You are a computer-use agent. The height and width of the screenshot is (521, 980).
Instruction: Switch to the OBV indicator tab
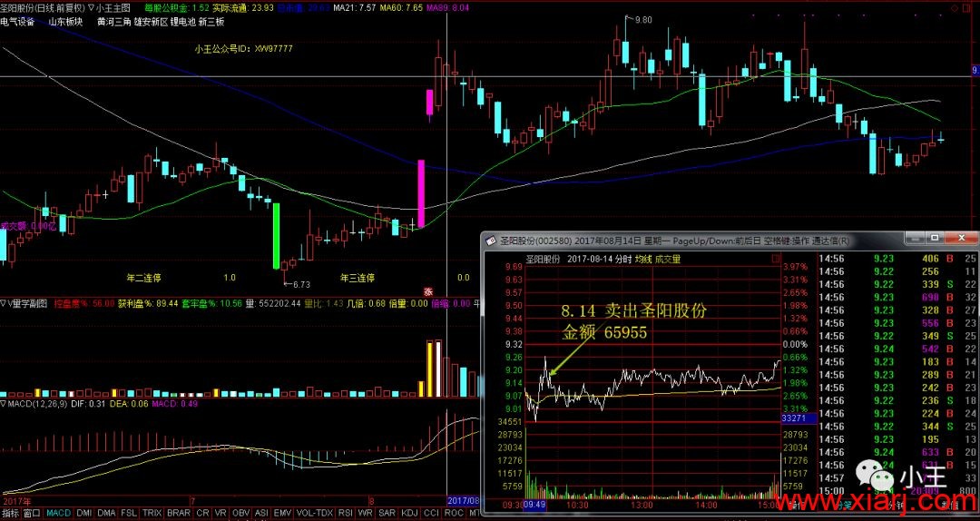tap(240, 513)
